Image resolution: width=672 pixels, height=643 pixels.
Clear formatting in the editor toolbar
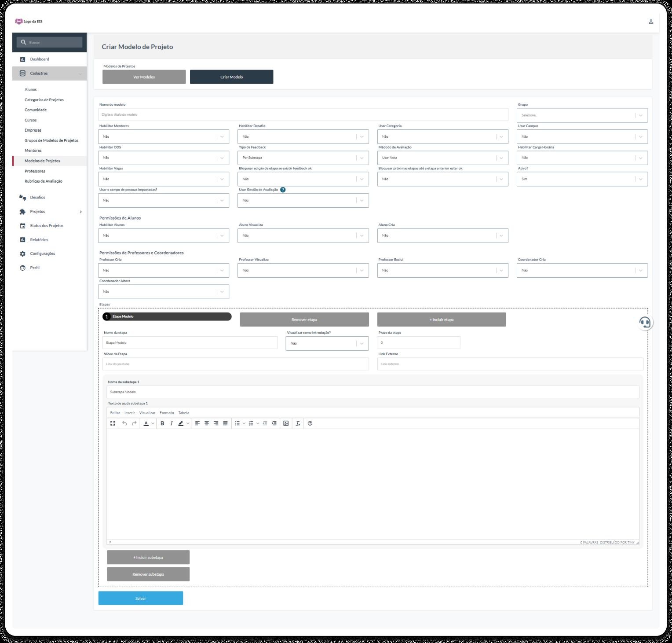(x=298, y=423)
